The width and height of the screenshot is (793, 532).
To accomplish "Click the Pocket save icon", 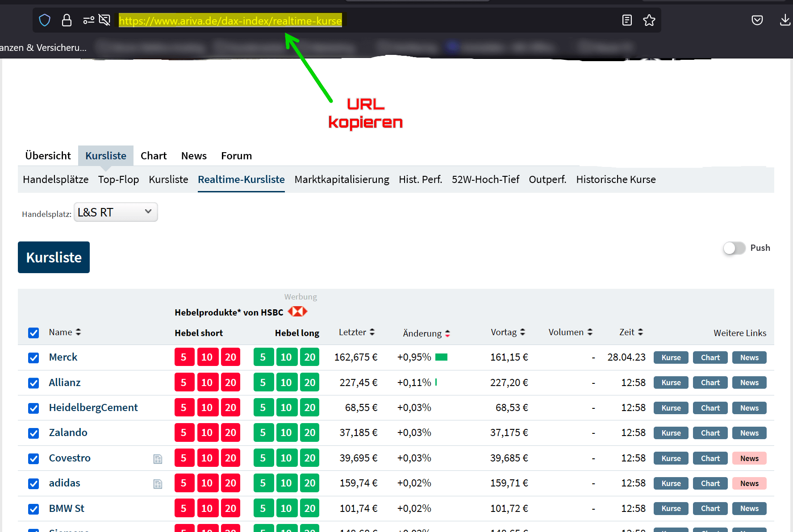I will (757, 20).
